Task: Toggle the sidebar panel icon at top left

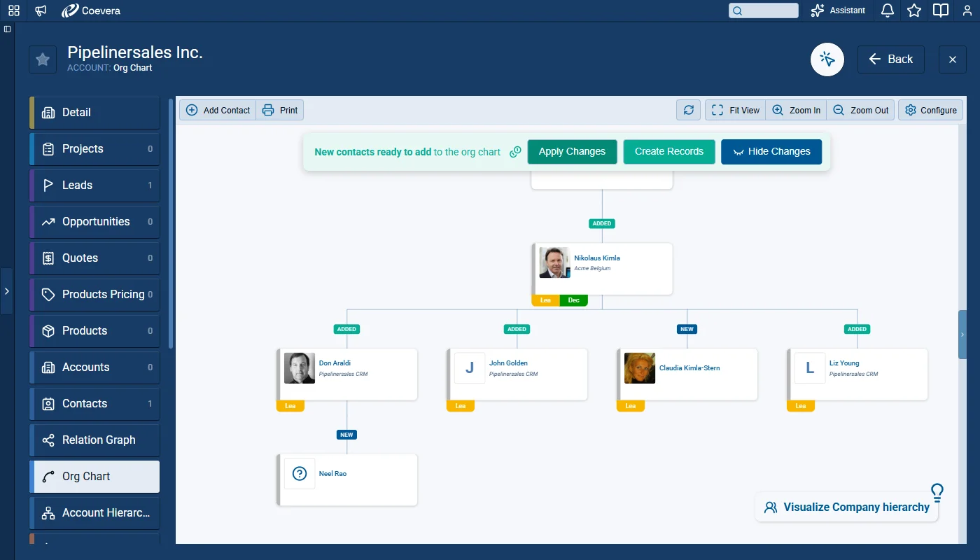Action: click(7, 29)
